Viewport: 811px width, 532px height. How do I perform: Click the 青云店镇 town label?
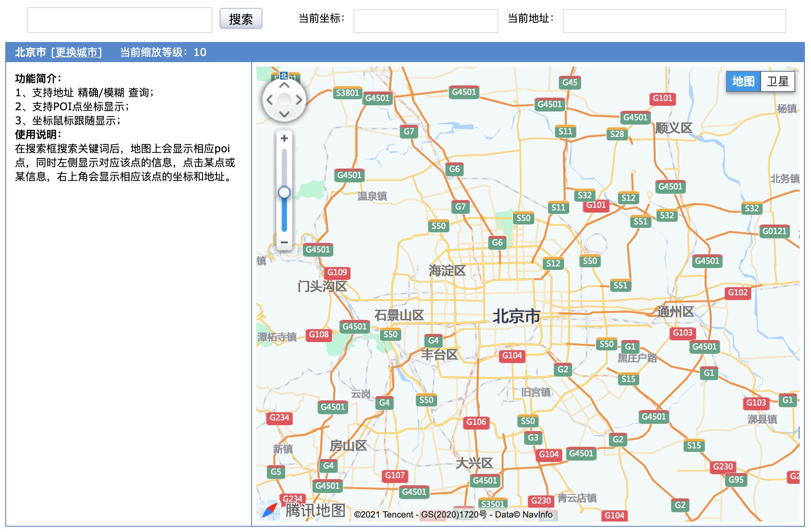577,498
